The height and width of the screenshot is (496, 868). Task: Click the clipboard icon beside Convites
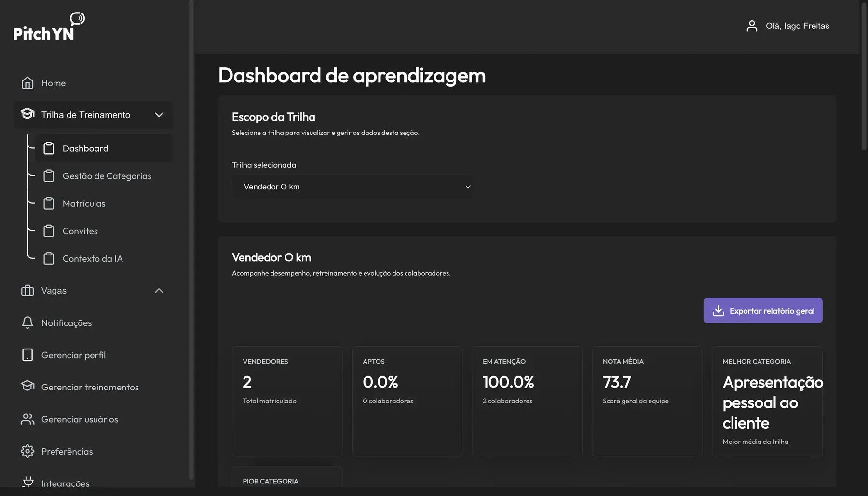49,231
